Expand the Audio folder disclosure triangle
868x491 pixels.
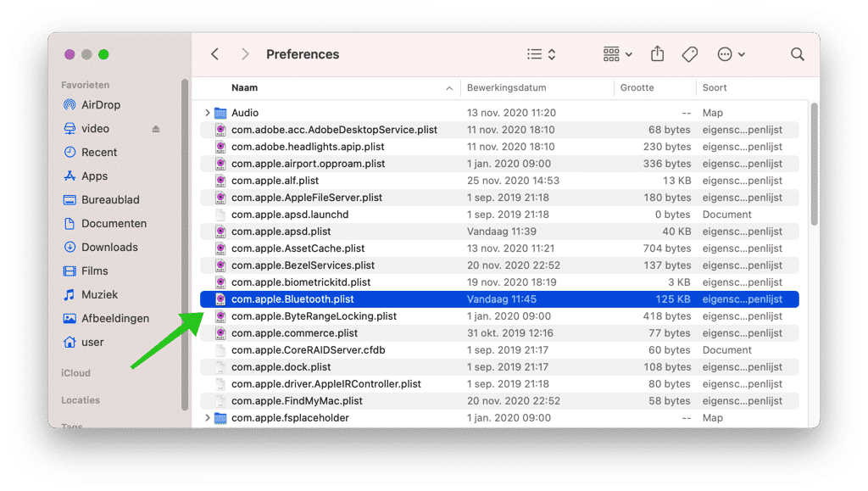pos(207,113)
